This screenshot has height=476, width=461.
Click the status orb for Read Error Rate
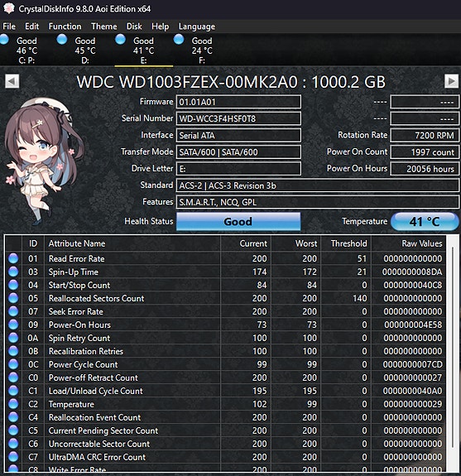(13, 258)
